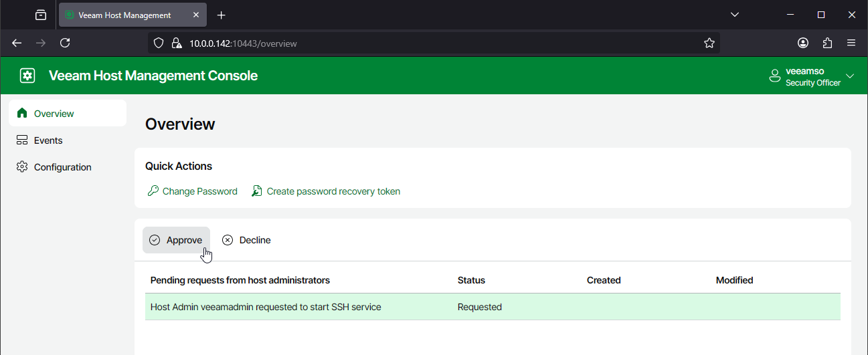
Task: Click the Pending requests column header
Action: coord(240,280)
